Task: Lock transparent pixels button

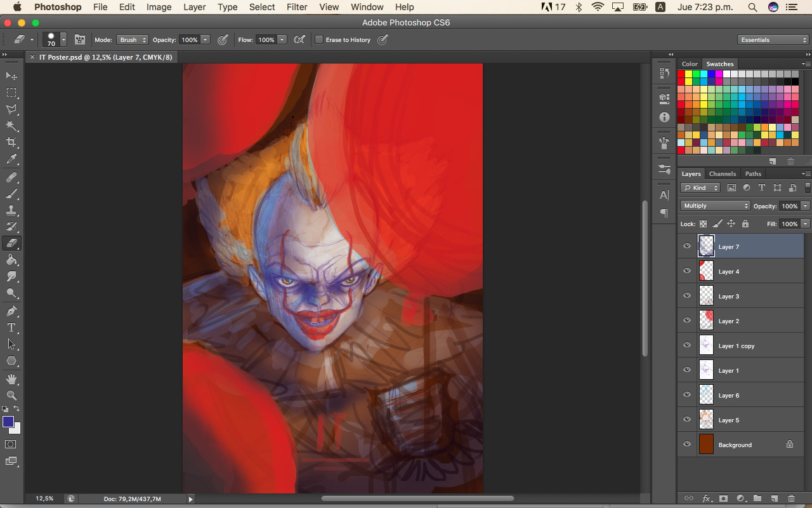Action: coord(703,224)
